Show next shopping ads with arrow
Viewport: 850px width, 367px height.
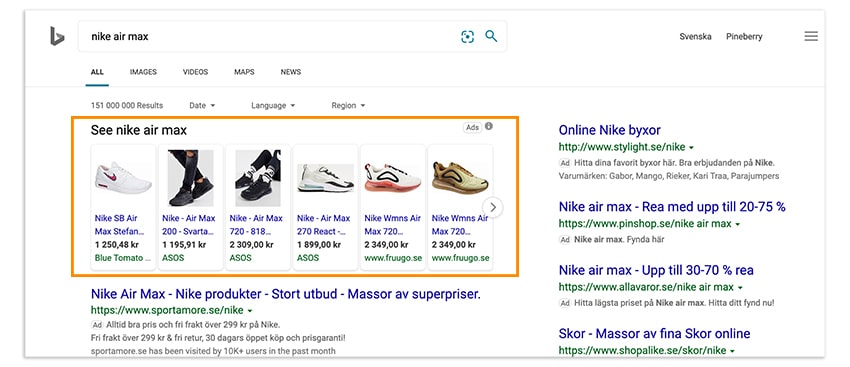click(493, 207)
